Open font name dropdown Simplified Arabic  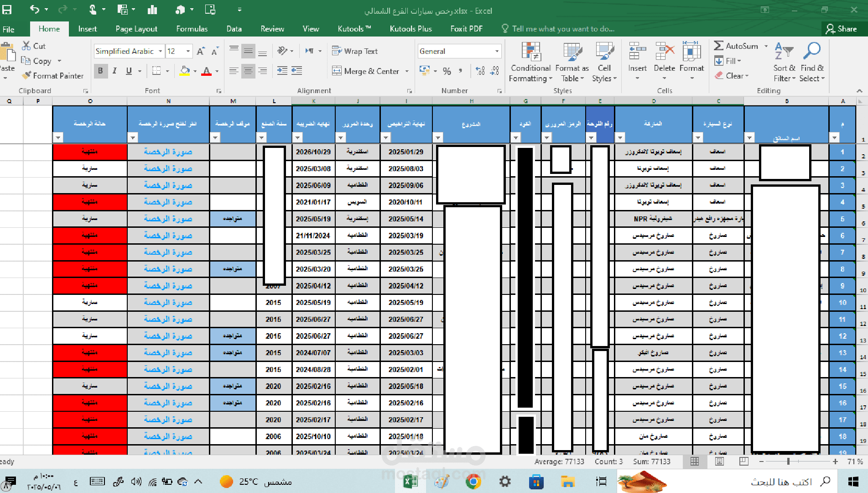coord(161,51)
